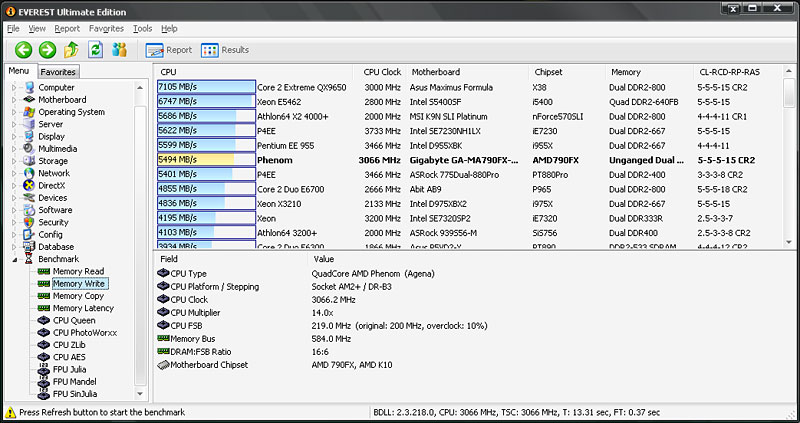The height and width of the screenshot is (423, 800).
Task: Click the tree panel scroll down arrow
Action: click(x=140, y=393)
